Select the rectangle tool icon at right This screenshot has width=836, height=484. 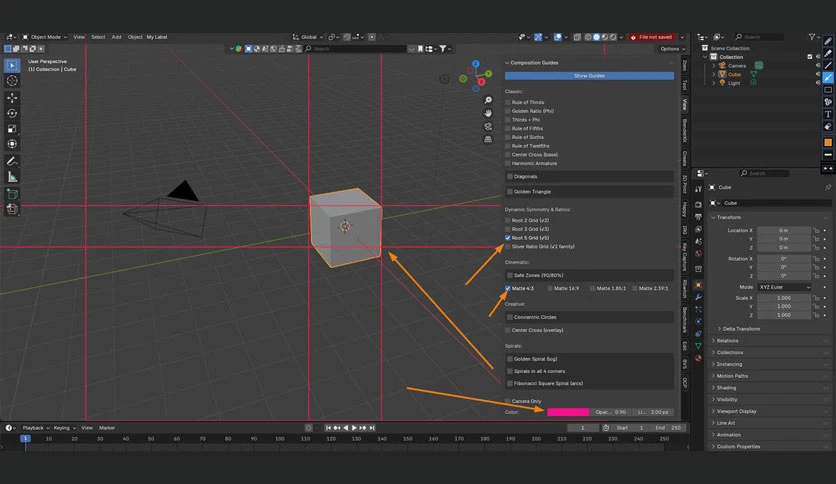pyautogui.click(x=828, y=90)
